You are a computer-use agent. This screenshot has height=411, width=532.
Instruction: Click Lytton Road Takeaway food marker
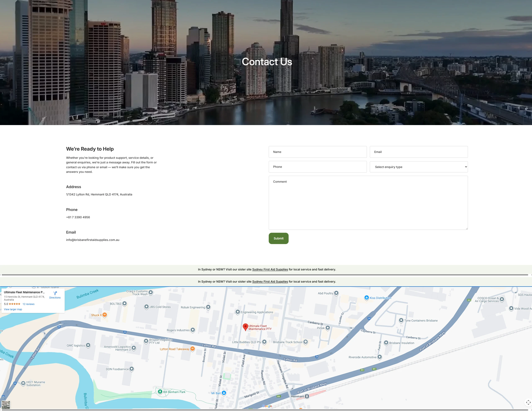(x=192, y=349)
